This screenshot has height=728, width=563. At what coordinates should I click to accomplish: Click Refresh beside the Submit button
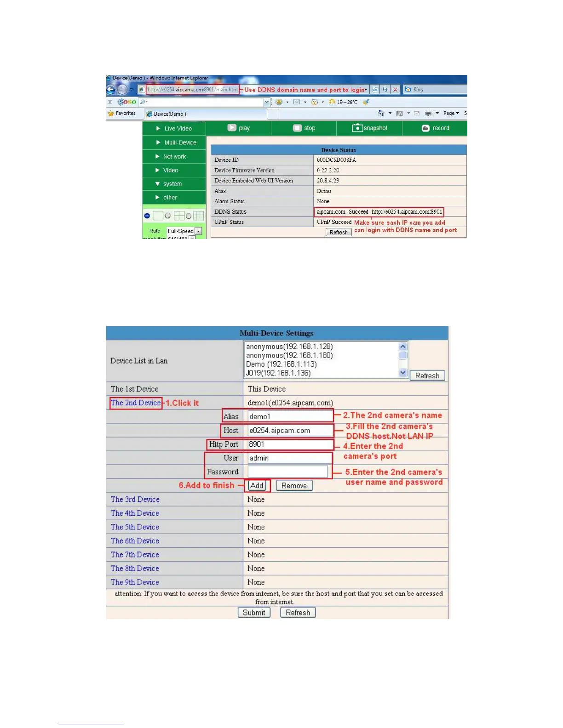pos(298,613)
